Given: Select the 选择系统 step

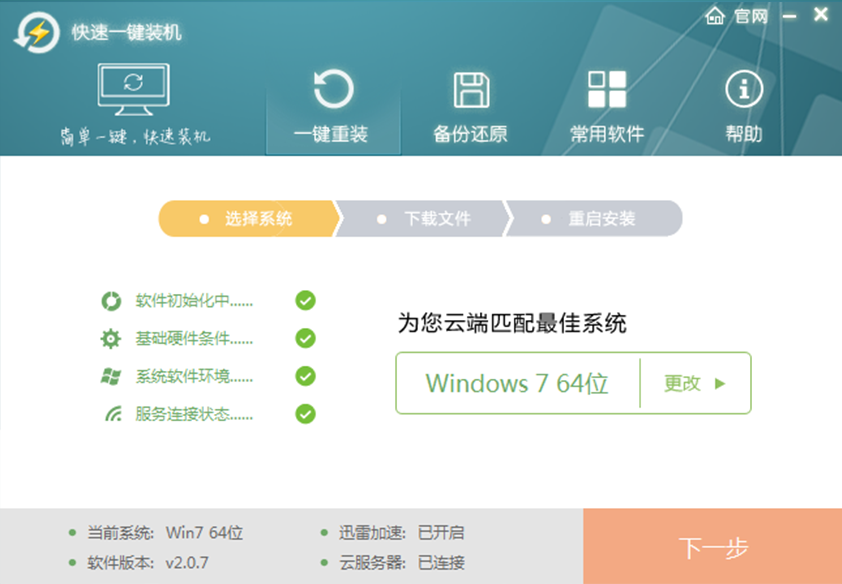Looking at the screenshot, I should pyautogui.click(x=250, y=218).
